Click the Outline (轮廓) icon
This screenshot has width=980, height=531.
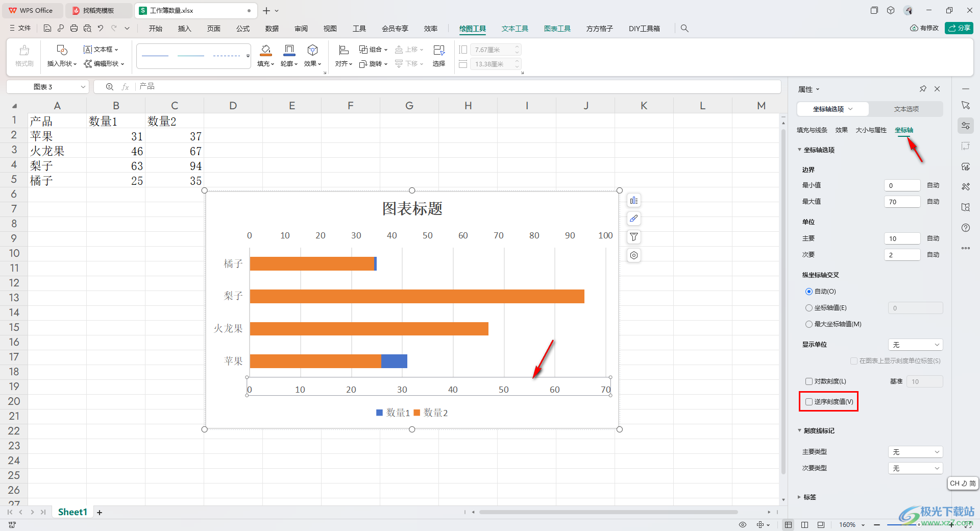[x=289, y=50]
